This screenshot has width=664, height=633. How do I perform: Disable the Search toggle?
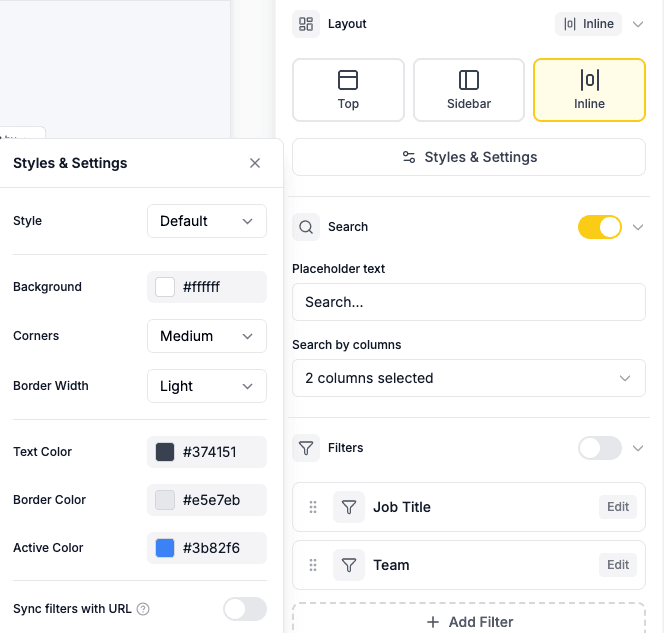(x=599, y=227)
